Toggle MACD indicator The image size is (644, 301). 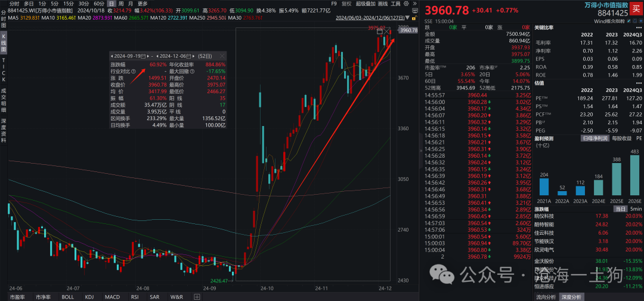click(x=112, y=296)
